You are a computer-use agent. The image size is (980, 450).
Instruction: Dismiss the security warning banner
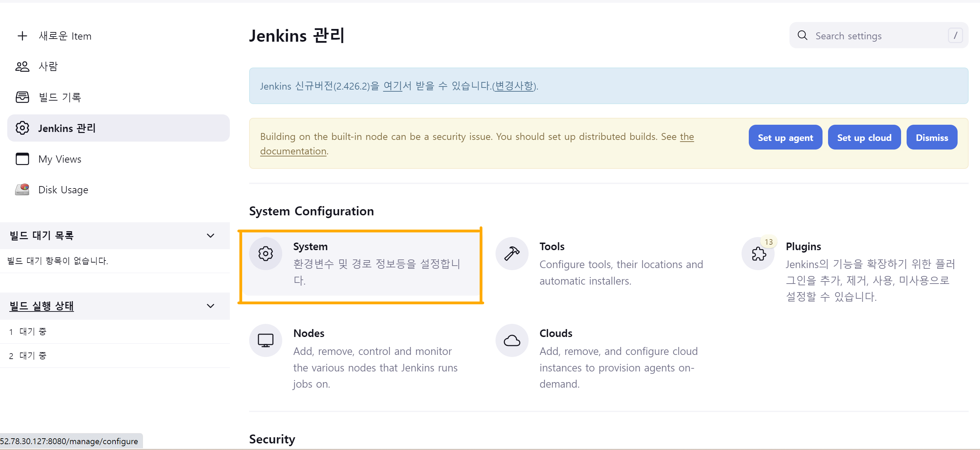click(931, 137)
